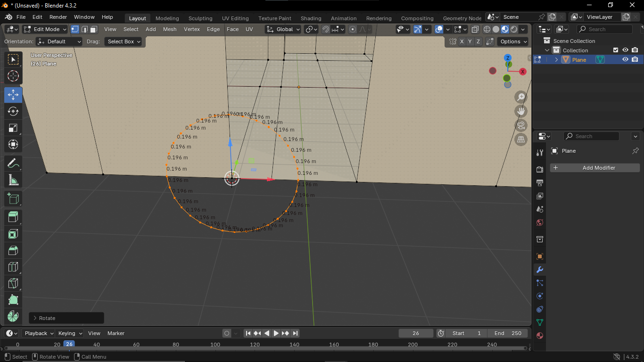
Task: Toggle snapping magnet in viewport header
Action: point(326,29)
